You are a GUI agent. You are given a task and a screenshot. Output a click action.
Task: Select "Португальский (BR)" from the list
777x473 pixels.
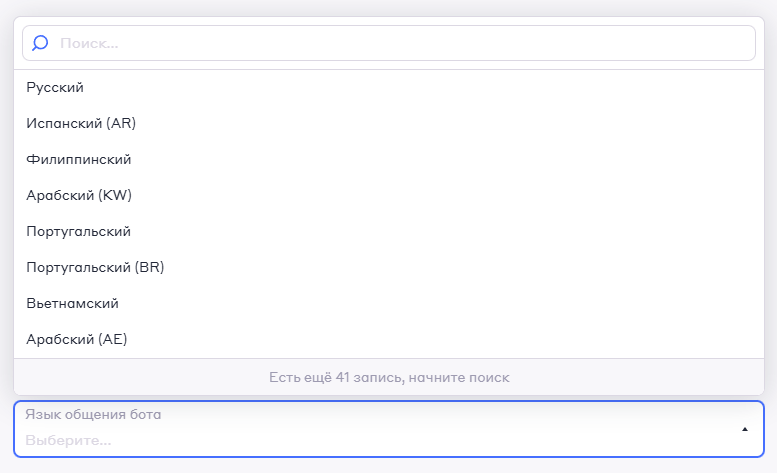[95, 268]
